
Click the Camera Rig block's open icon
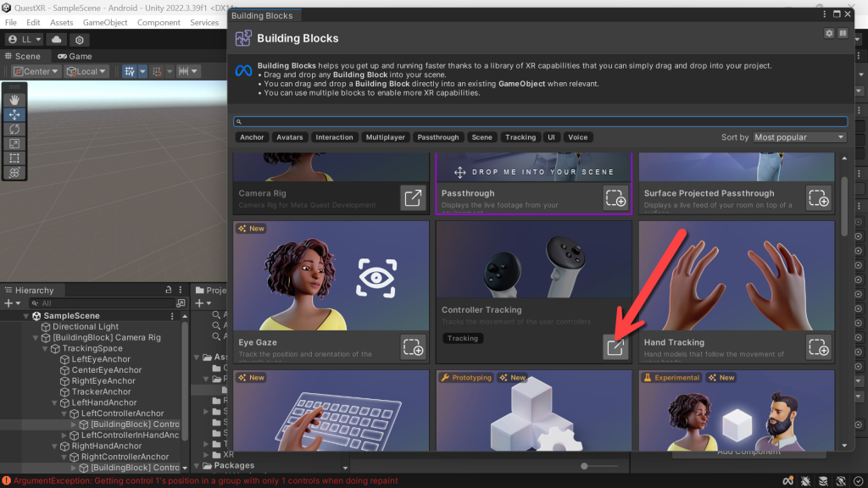(x=413, y=198)
